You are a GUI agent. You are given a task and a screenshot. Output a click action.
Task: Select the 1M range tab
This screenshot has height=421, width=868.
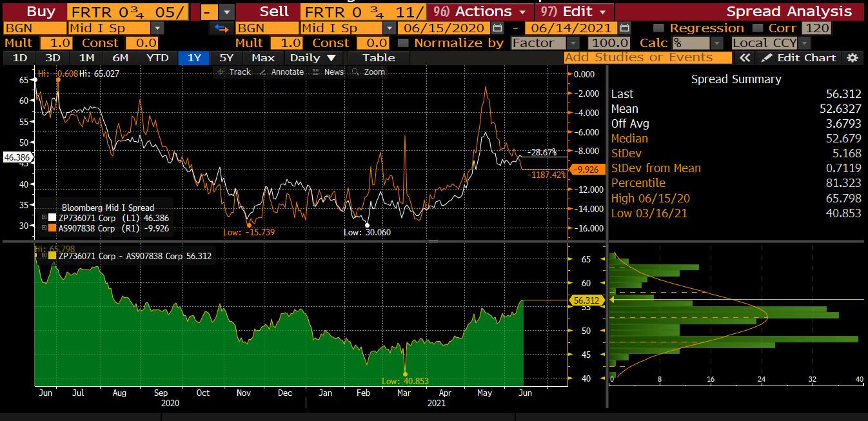[x=86, y=57]
